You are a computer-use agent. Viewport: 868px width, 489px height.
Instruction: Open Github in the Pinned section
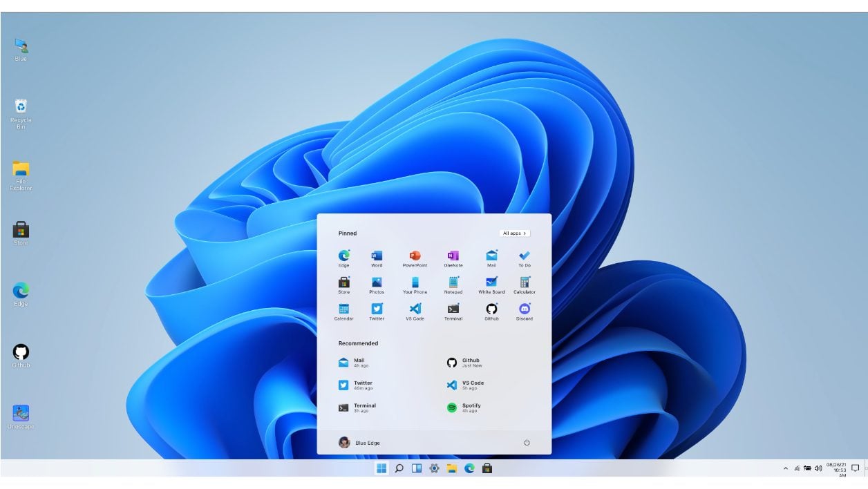pos(491,312)
